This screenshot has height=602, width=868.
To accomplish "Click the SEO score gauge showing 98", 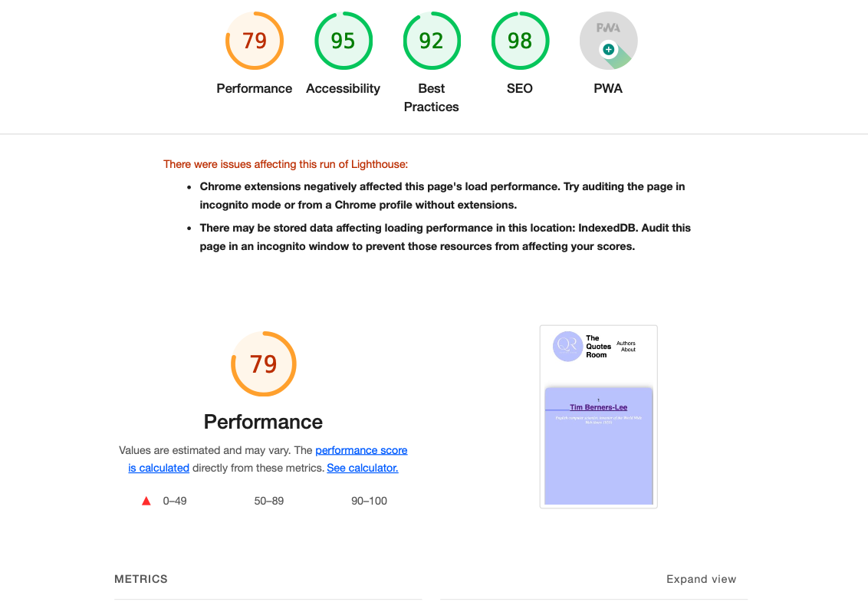I will pos(520,40).
